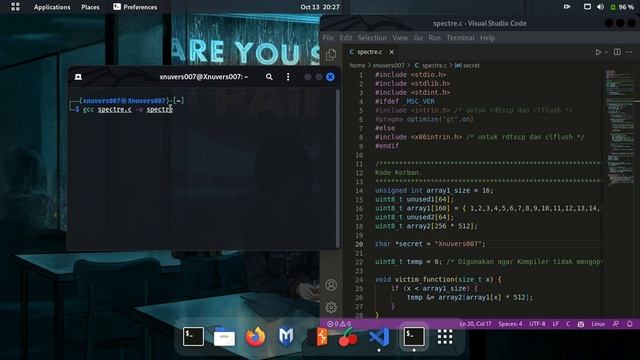The image size is (640, 360).
Task: Open the VS Code Go menu
Action: 418,38
